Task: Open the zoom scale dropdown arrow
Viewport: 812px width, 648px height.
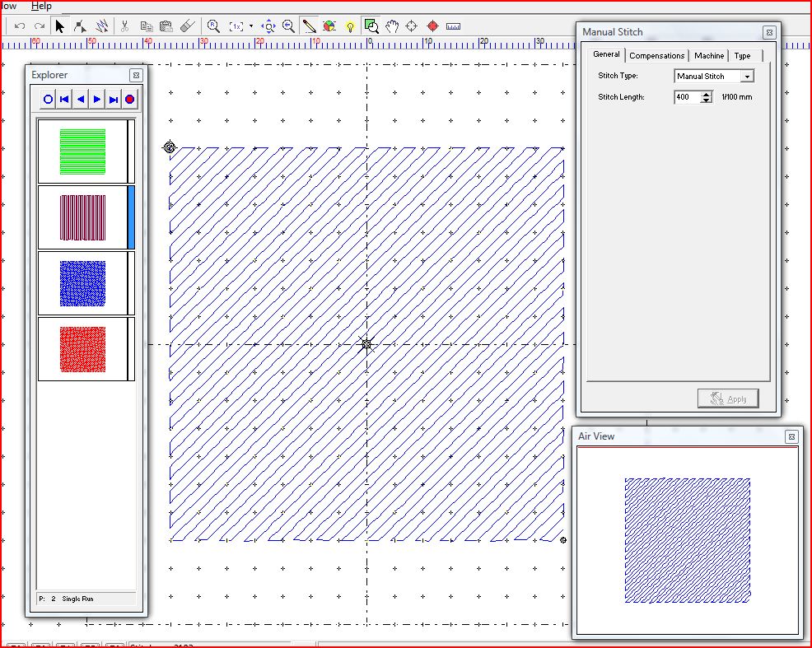Action: click(251, 26)
